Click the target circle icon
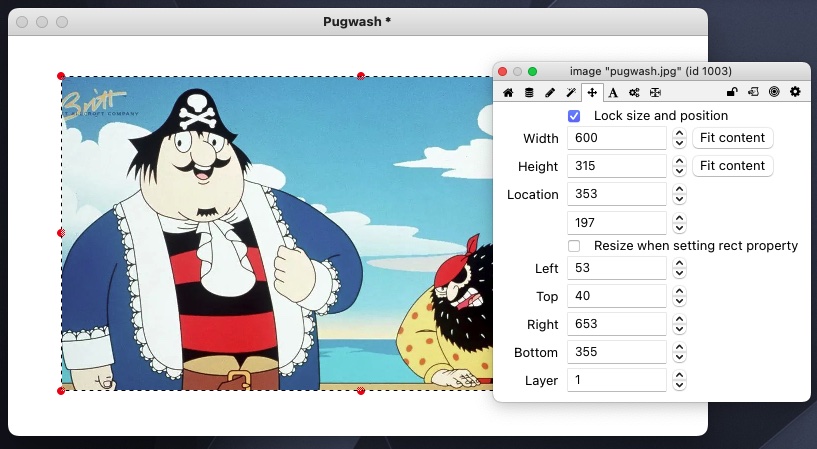This screenshot has width=817, height=449. pos(774,93)
